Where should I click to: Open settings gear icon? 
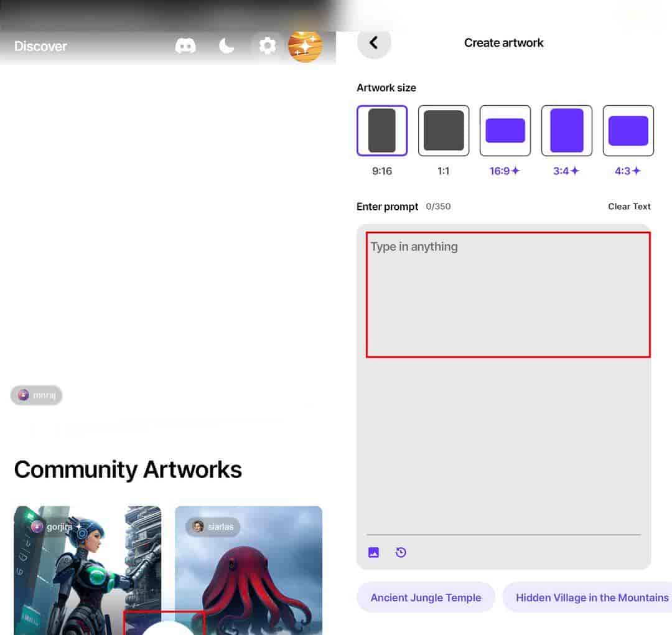(x=268, y=45)
